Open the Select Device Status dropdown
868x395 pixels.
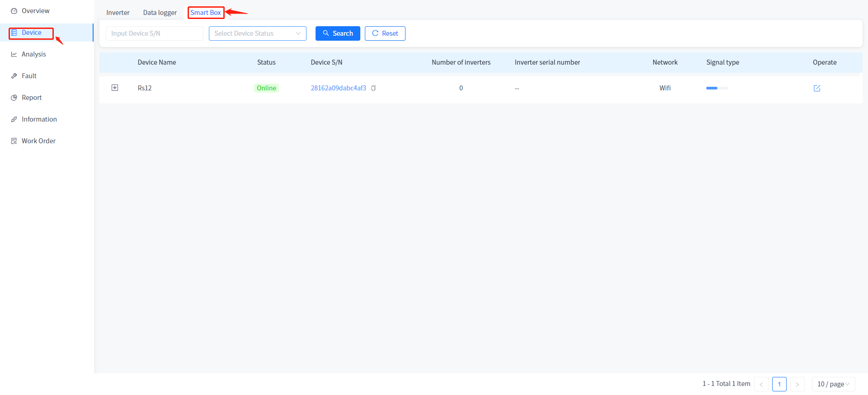257,33
